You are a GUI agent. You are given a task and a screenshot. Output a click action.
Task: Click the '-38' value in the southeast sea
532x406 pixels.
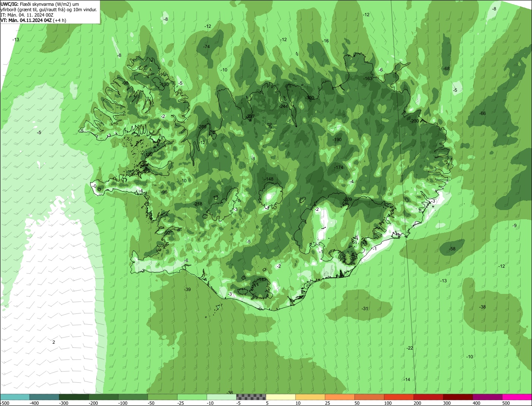click(483, 307)
